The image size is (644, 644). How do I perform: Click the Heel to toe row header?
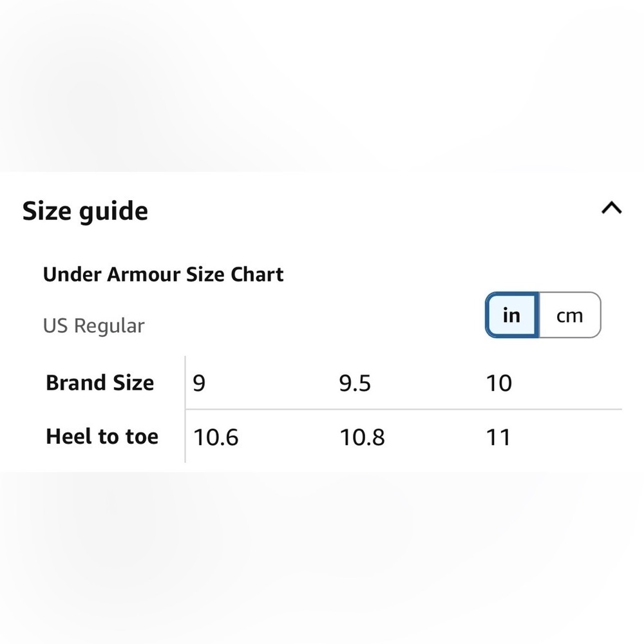click(x=102, y=436)
